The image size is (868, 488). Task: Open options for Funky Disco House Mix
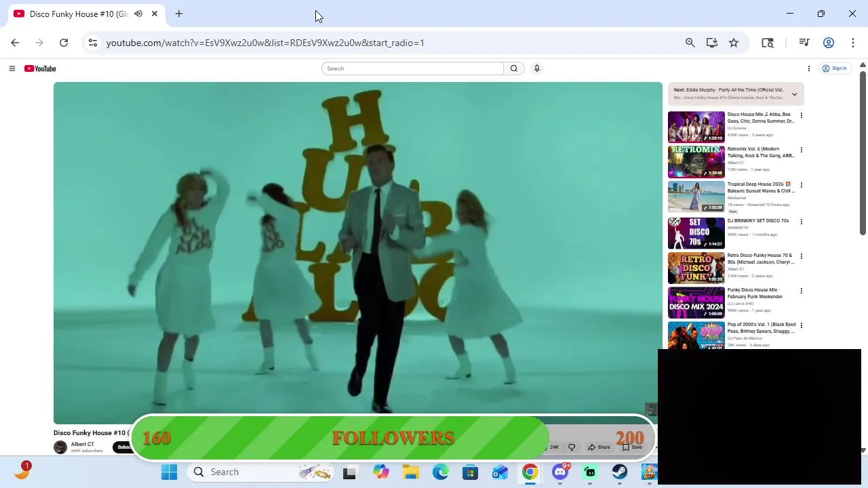802,291
